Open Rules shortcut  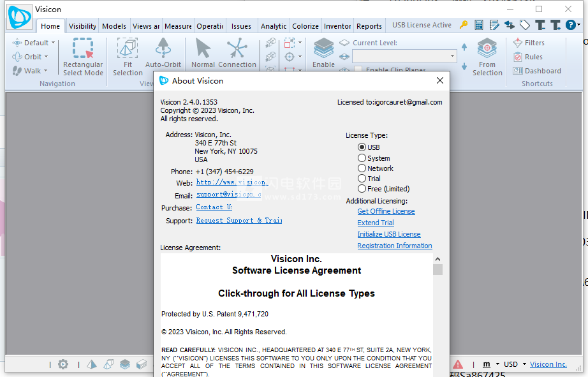[x=528, y=57]
